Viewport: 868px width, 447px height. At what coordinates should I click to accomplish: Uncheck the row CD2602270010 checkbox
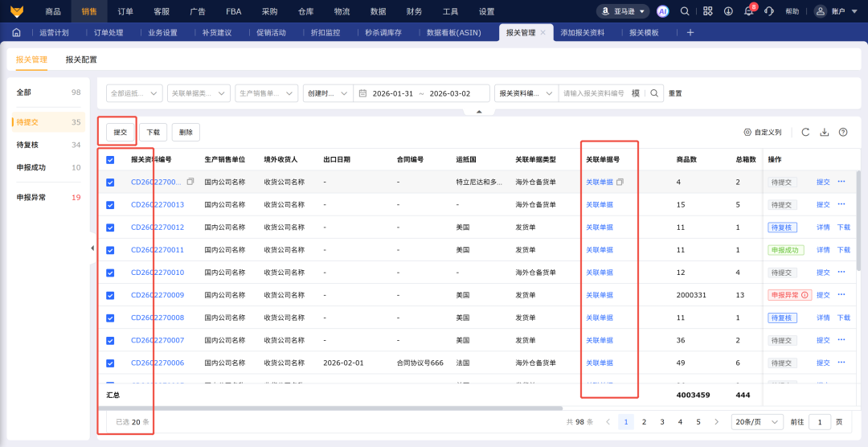[110, 273]
